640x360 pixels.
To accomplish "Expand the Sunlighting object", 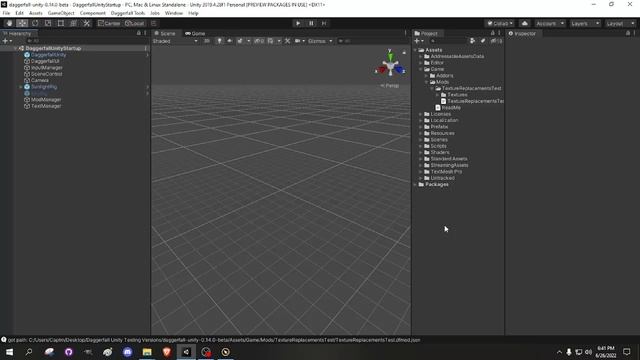I will [x=21, y=87].
